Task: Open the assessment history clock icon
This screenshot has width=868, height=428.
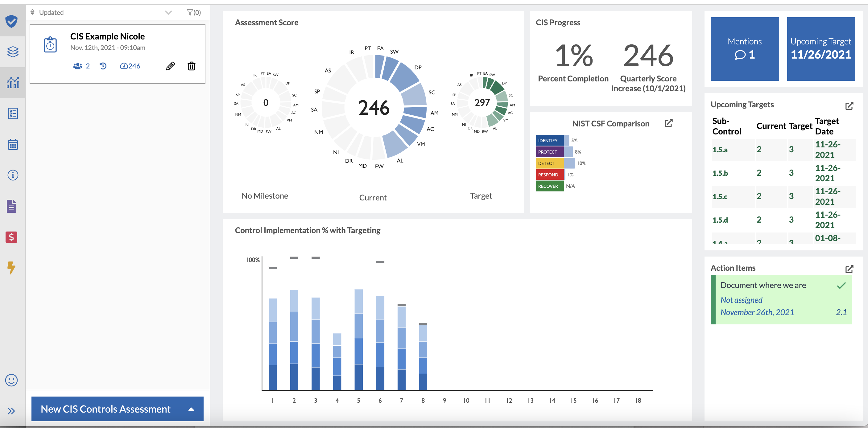Action: (x=103, y=66)
